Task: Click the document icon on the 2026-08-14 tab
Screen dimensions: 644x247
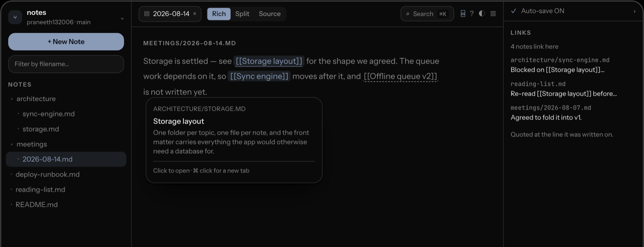Action: [x=147, y=14]
